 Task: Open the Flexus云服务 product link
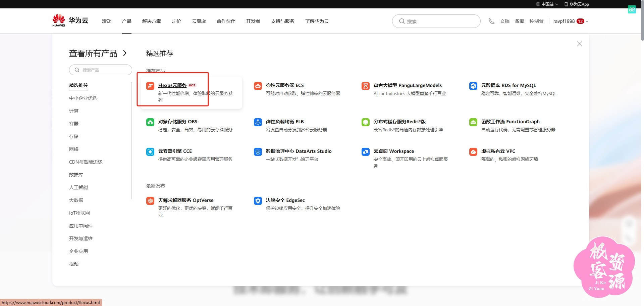pos(172,85)
